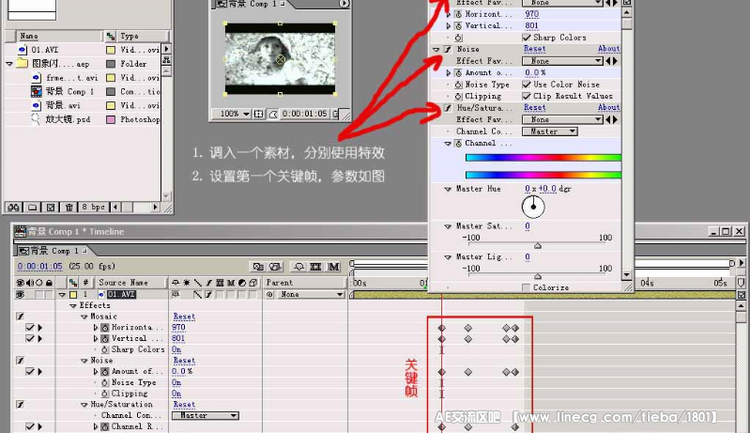750x433 pixels.
Task: Select the 背景 Comp 1 tab in Comp window
Action: (253, 4)
